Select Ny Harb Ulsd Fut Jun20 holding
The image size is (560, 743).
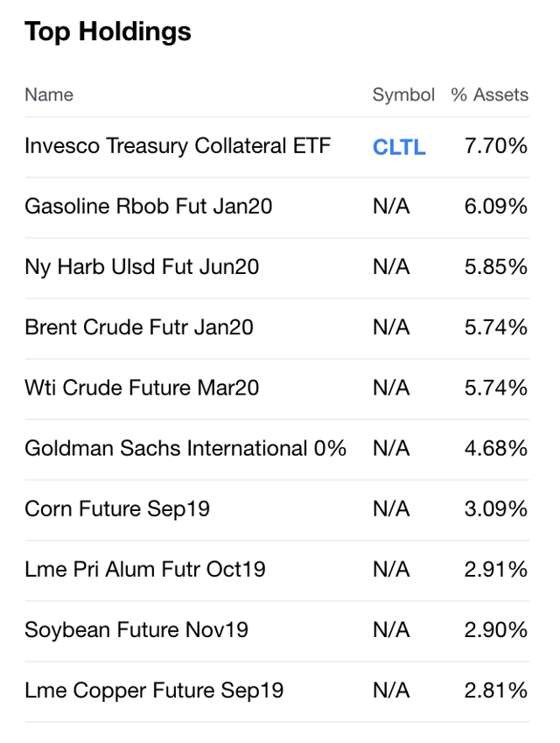(x=142, y=267)
